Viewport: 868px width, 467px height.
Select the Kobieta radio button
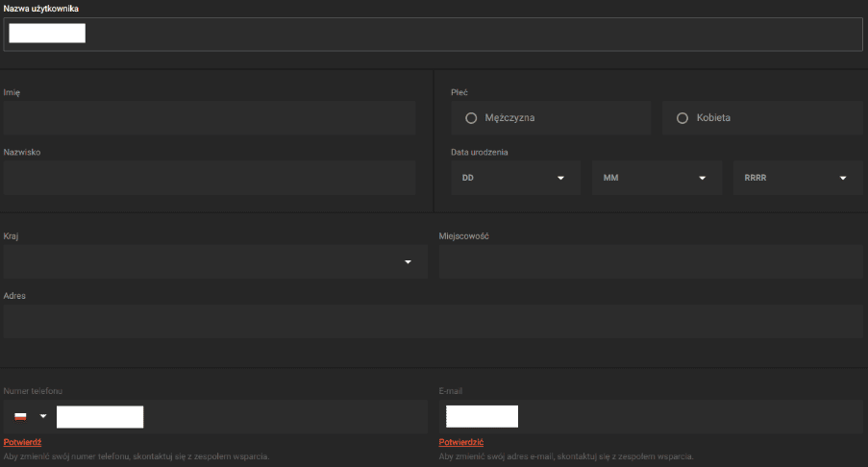click(x=682, y=118)
